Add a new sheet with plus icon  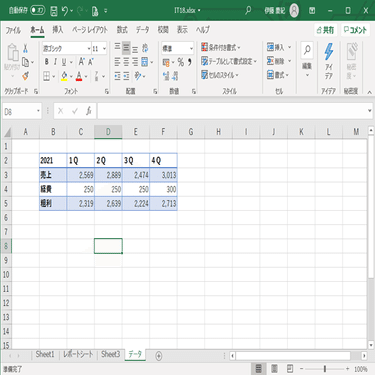pos(159,356)
